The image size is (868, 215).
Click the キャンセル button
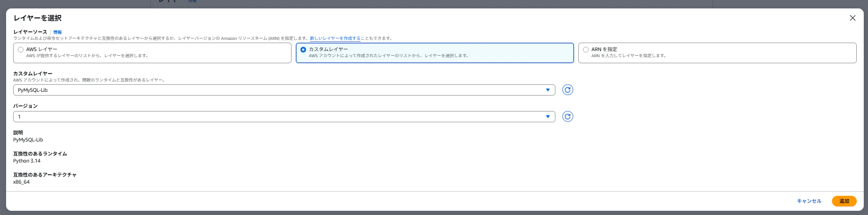tap(809, 201)
